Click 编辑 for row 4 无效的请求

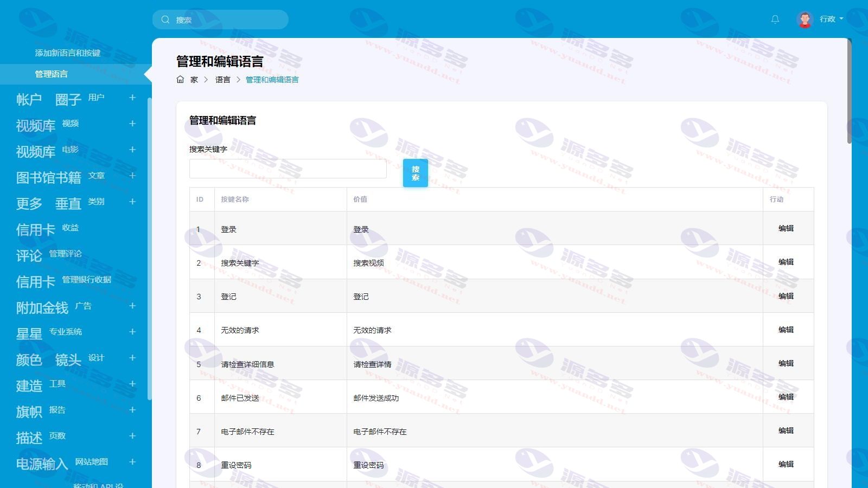pos(786,330)
